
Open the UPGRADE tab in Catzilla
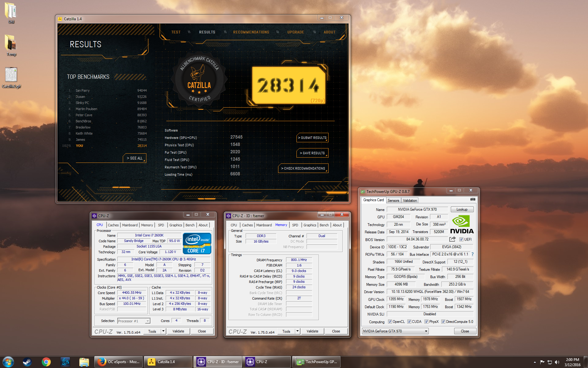(x=296, y=32)
